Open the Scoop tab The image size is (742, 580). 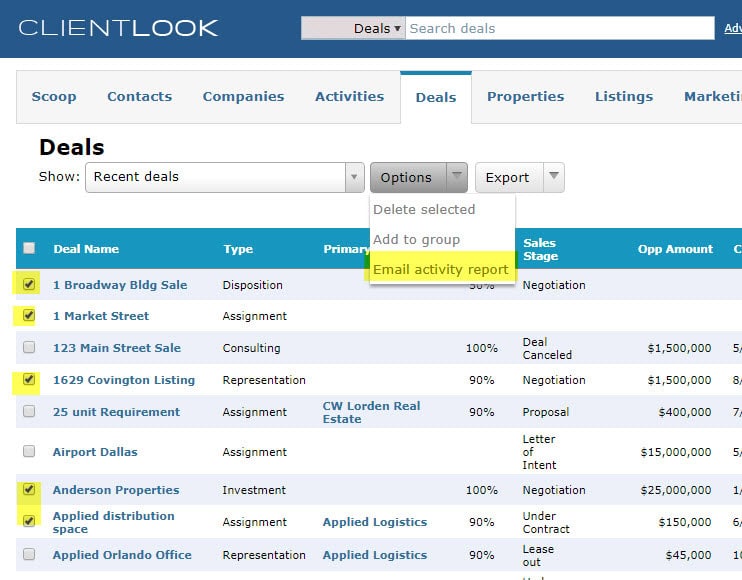pos(54,97)
